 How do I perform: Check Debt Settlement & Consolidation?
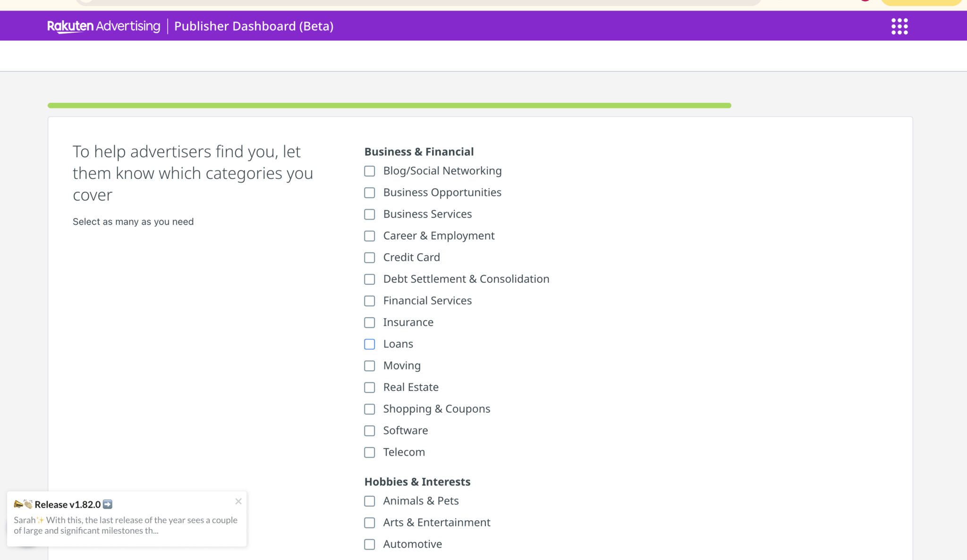370,280
